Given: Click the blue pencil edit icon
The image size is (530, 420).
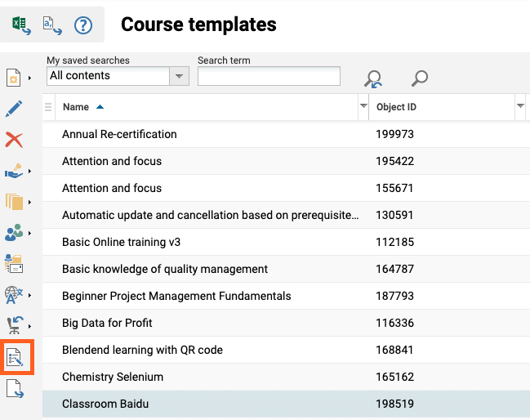Looking at the screenshot, I should [14, 109].
